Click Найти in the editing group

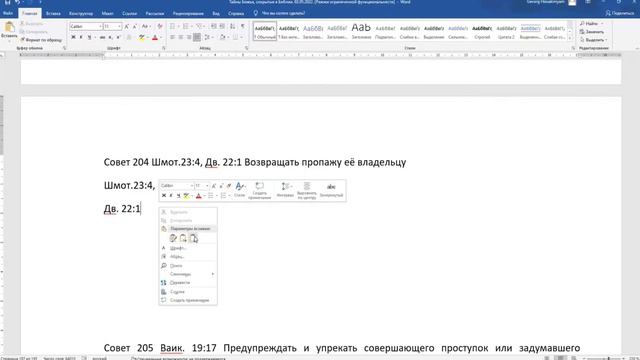(x=591, y=24)
